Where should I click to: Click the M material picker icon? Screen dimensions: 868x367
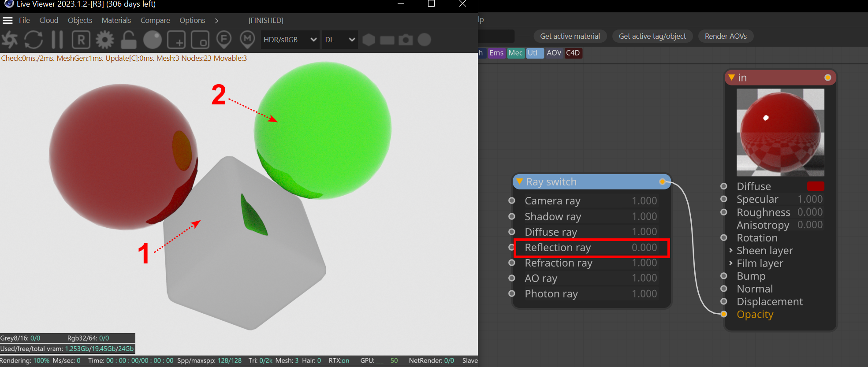pyautogui.click(x=247, y=40)
